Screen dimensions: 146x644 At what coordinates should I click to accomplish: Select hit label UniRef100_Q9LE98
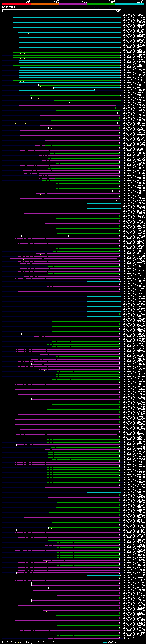134,613
